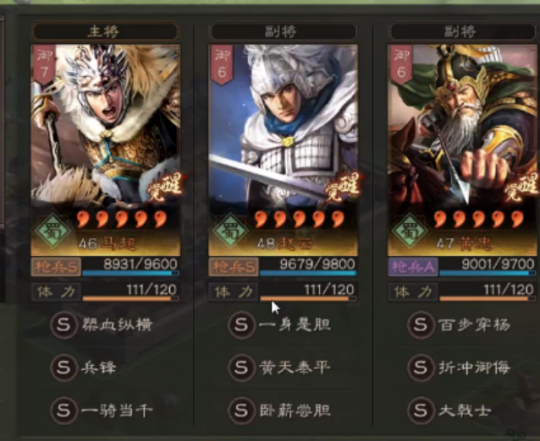Open Ma Chao's general portrait card
Viewport: 540px width, 441px height.
click(x=105, y=150)
